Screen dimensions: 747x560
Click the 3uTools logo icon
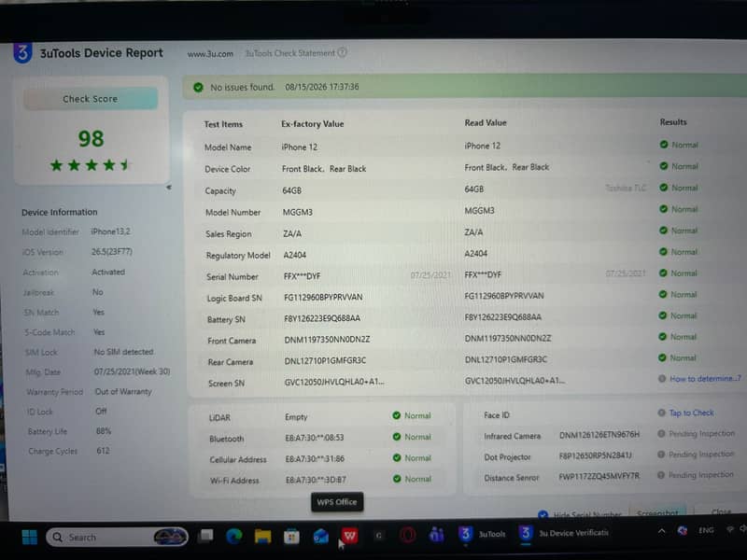(22, 53)
